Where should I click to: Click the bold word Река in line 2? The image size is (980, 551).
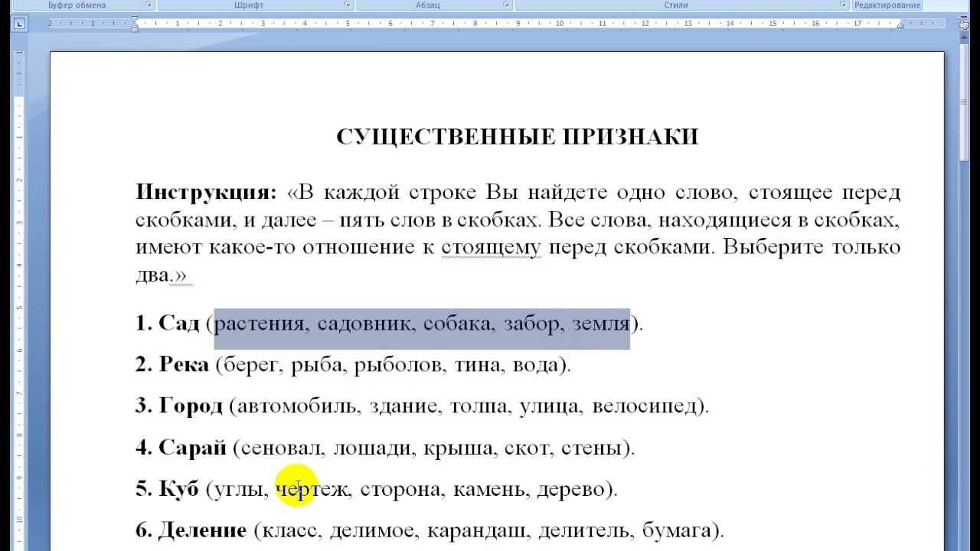coord(184,364)
